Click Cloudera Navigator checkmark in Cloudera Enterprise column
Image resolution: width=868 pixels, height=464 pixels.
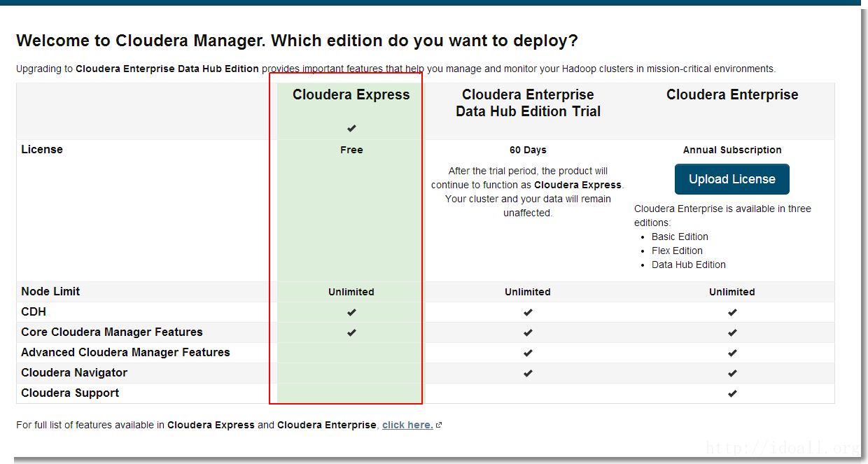pos(732,373)
